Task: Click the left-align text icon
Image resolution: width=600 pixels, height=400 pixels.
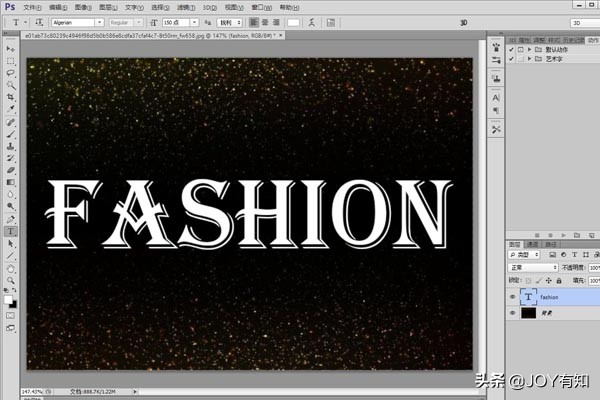Action: pyautogui.click(x=254, y=22)
